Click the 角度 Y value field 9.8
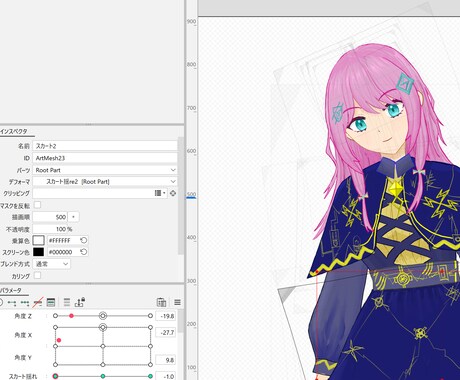 [x=166, y=360]
